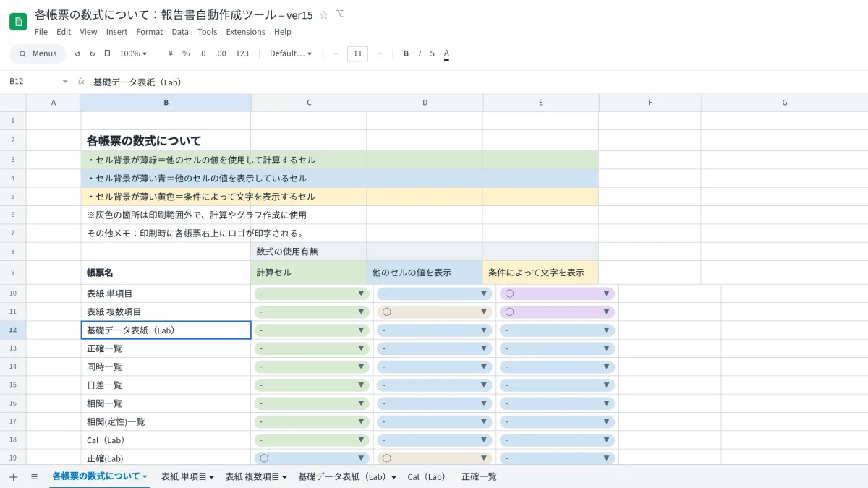Click the header cell 数式の使用有無
This screenshot has height=488, width=868.
[309, 252]
